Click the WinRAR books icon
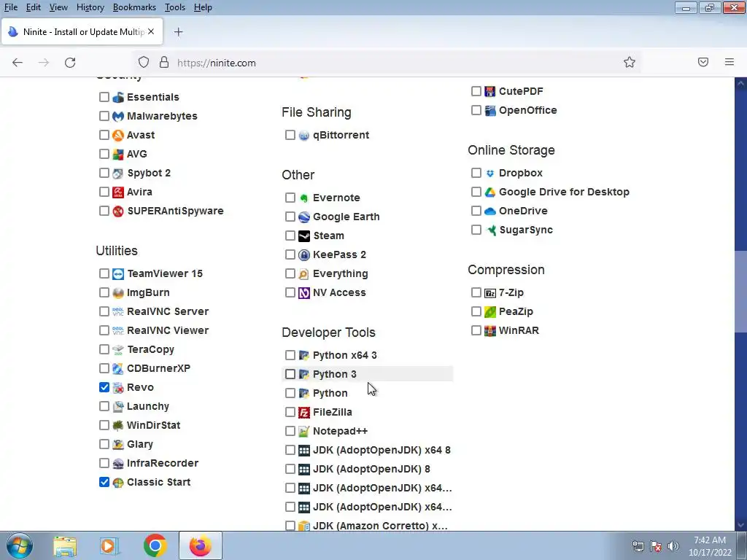 [x=489, y=330]
